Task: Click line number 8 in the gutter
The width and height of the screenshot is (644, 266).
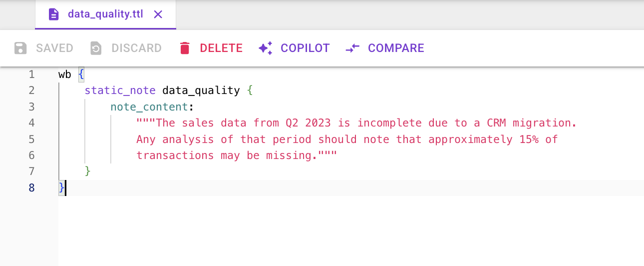Action: coord(32,188)
